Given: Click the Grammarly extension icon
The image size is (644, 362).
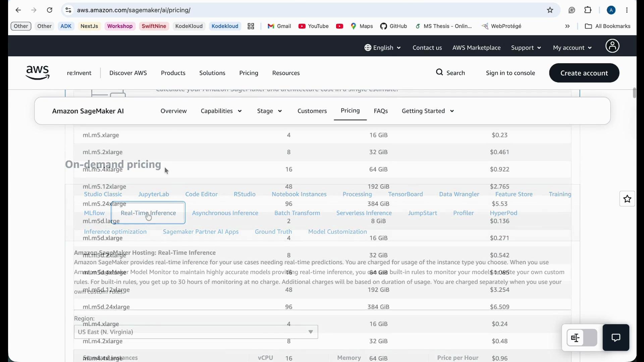Looking at the screenshot, I should point(572,10).
